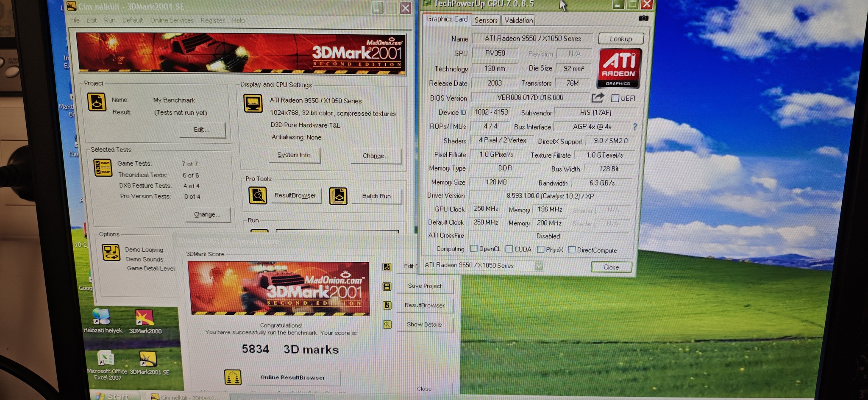868x400 pixels.
Task: Toggle the CUDA checkbox
Action: [x=509, y=249]
